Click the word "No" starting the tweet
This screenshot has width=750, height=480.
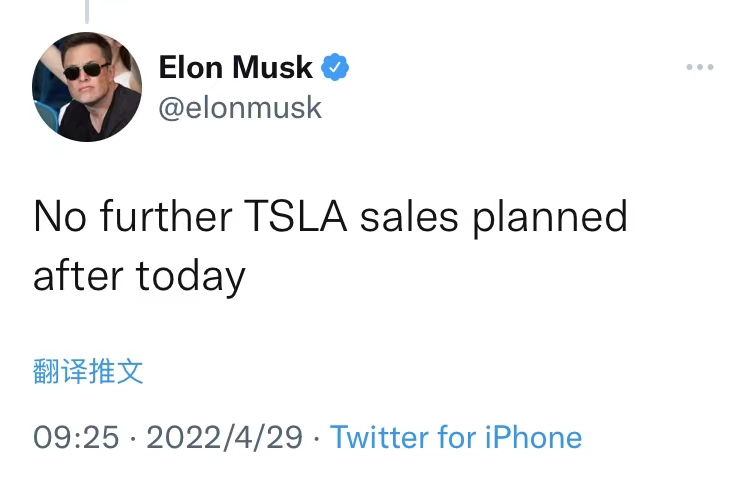56,217
